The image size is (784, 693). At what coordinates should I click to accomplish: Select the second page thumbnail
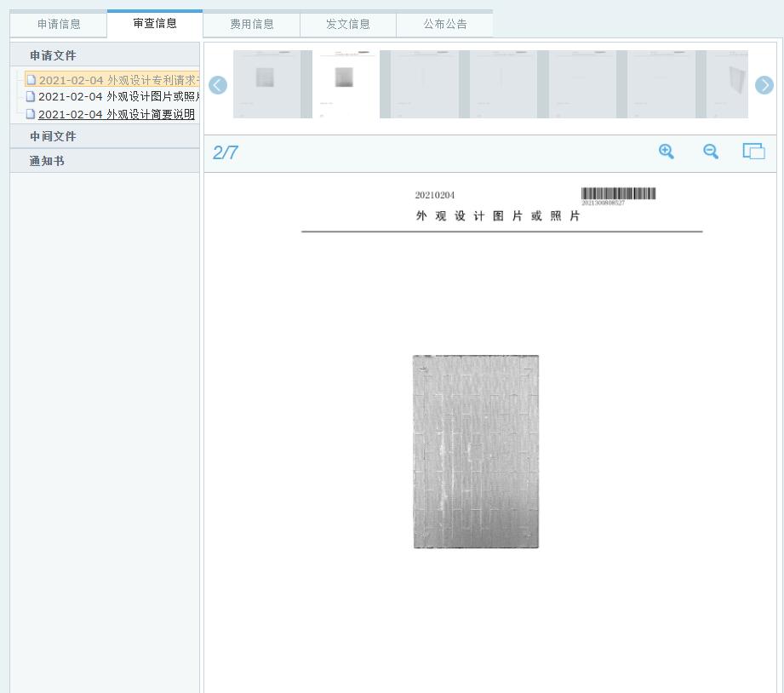click(345, 83)
